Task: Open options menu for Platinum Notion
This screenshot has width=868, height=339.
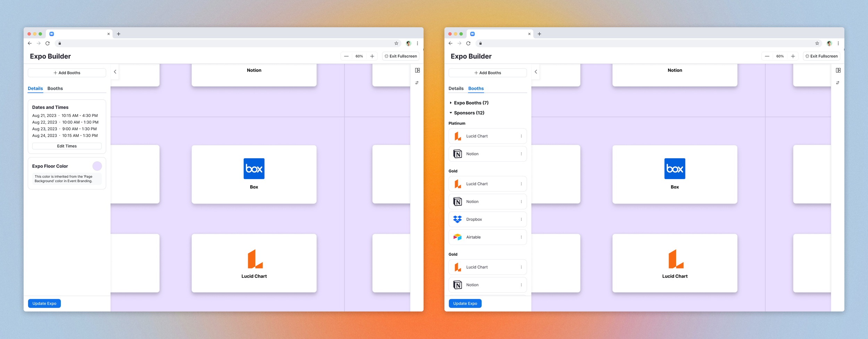Action: tap(521, 154)
